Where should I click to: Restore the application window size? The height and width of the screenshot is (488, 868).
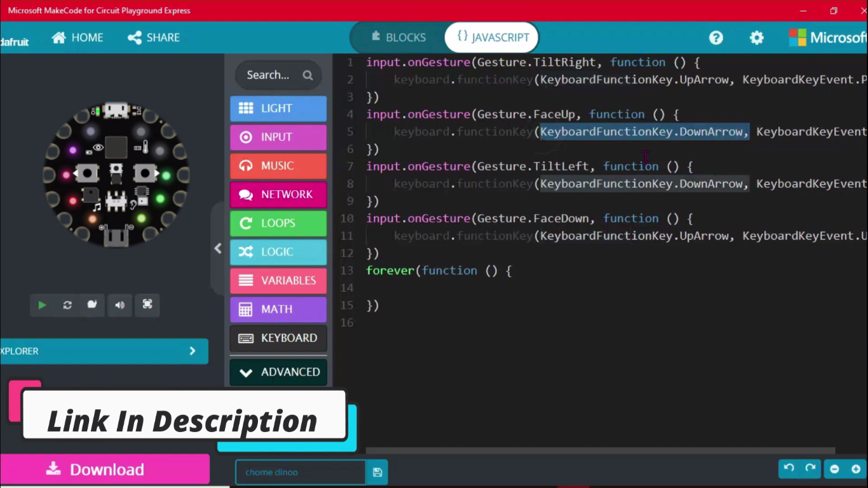(x=834, y=11)
